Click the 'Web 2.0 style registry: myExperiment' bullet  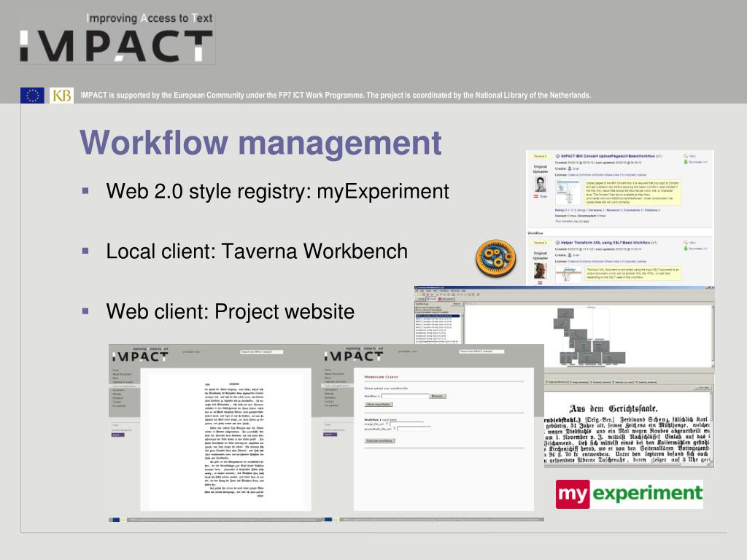coord(277,192)
